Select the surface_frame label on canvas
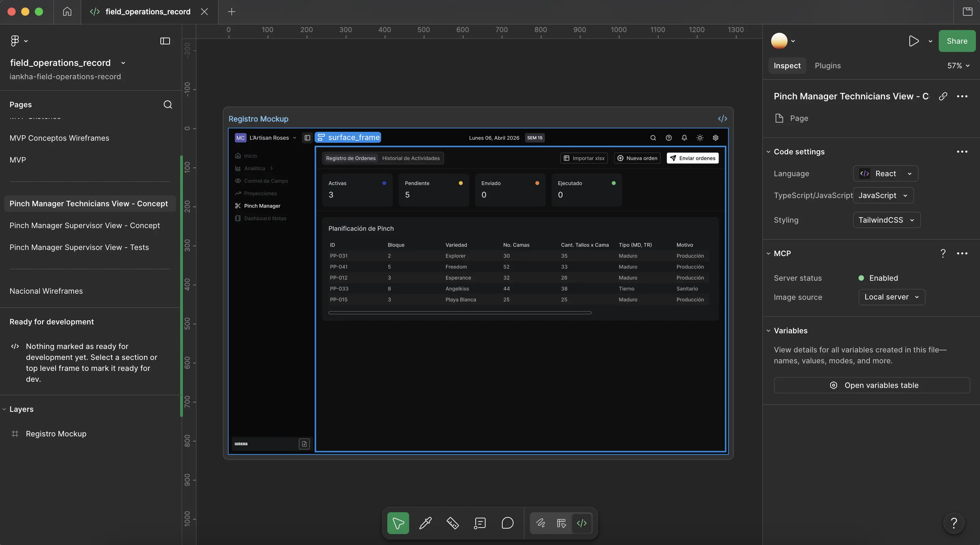Screen dimensions: 980x545 pyautogui.click(x=348, y=137)
